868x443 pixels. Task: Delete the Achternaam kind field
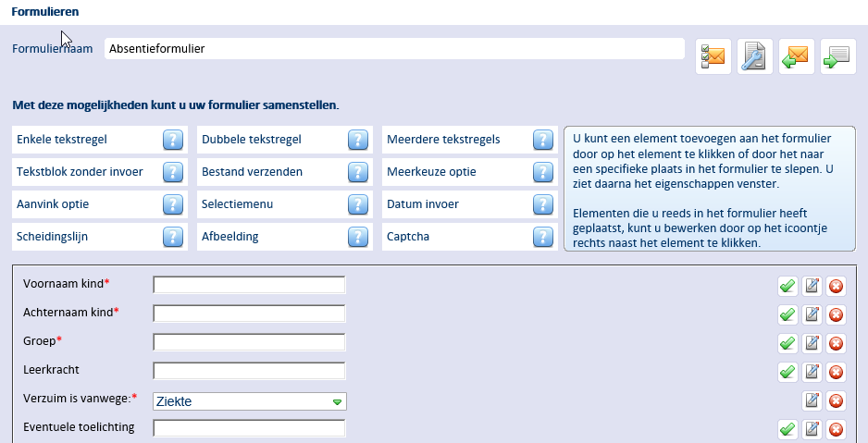[836, 314]
